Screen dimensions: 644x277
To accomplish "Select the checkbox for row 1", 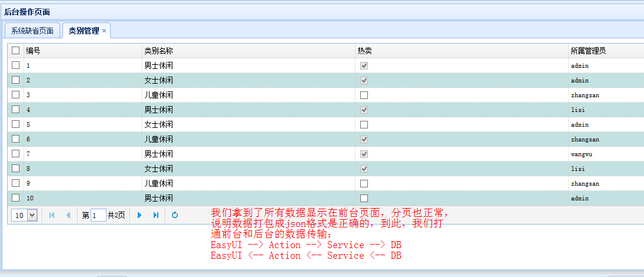I will tap(16, 65).
